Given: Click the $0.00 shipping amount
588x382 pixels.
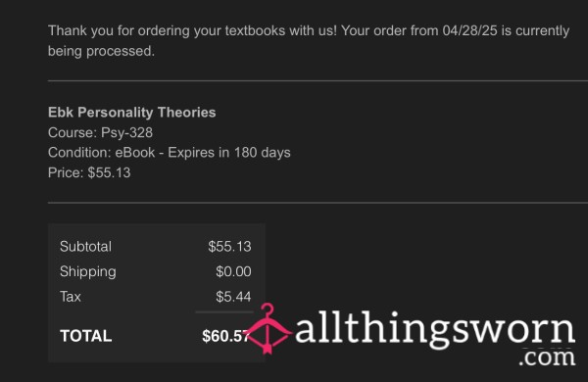Looking at the screenshot, I should [x=233, y=271].
